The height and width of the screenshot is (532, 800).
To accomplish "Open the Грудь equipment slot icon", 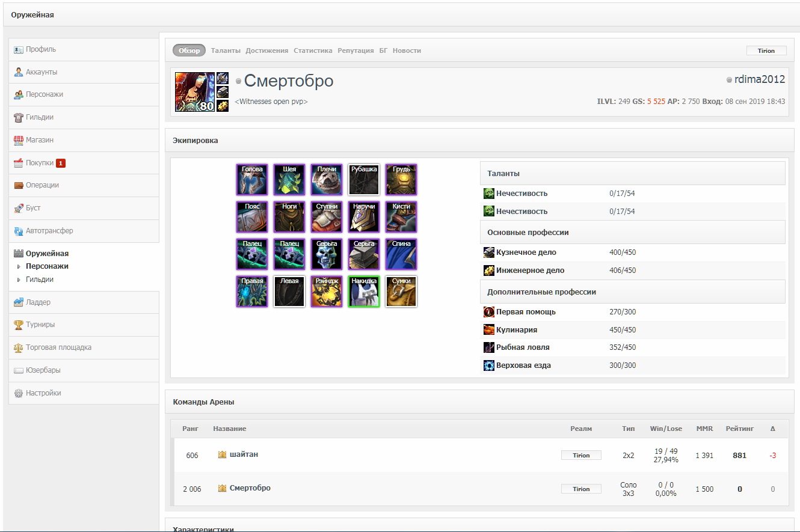I will click(x=401, y=180).
